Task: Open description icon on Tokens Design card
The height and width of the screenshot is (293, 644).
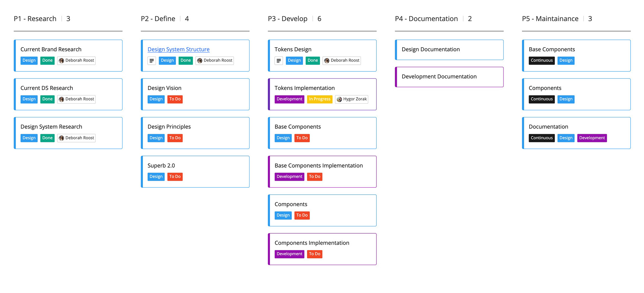Action: tap(279, 61)
